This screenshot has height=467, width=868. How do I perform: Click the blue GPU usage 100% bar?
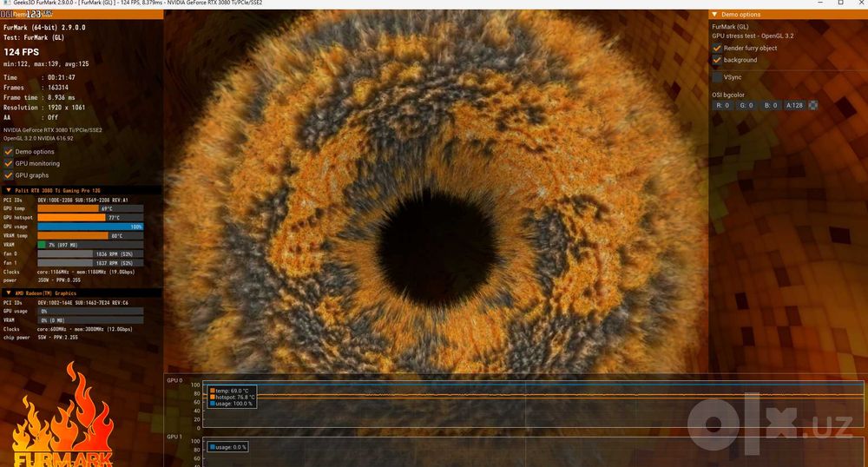(90, 227)
